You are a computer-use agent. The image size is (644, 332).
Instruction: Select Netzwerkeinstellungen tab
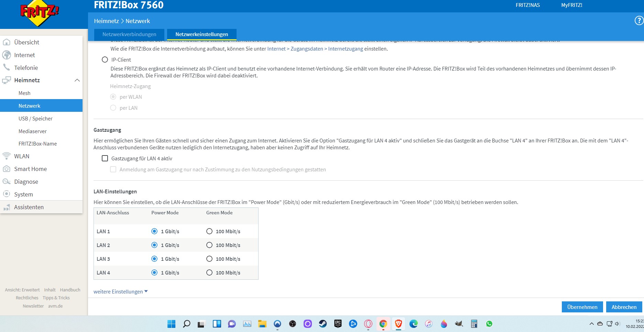202,34
